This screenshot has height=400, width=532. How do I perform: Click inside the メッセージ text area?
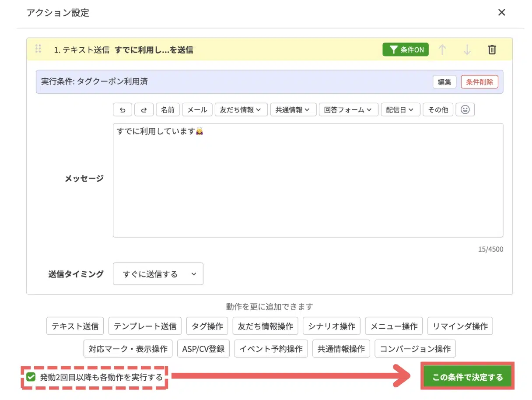308,180
